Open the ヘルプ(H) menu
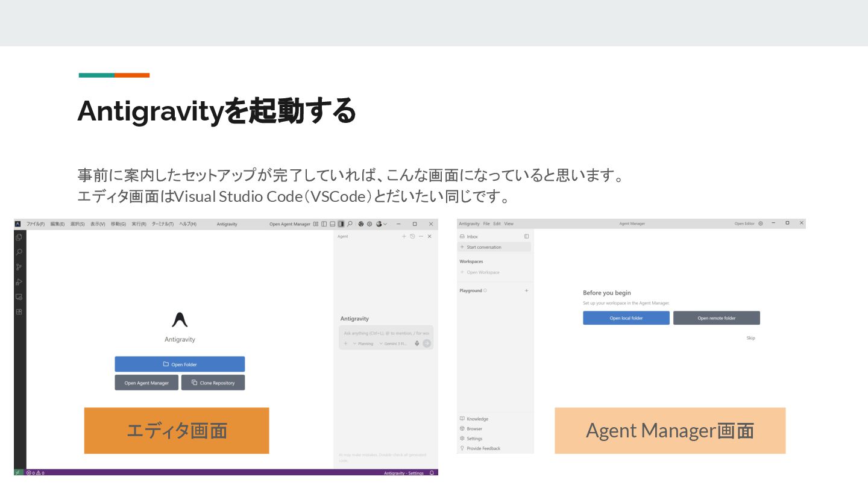The height and width of the screenshot is (488, 868). coord(187,224)
